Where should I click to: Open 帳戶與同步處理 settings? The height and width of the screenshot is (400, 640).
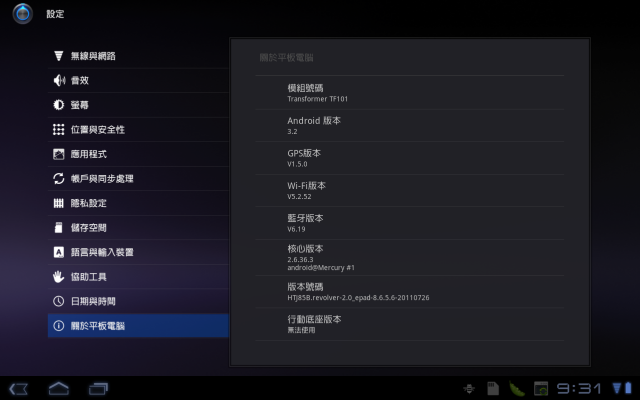point(138,178)
